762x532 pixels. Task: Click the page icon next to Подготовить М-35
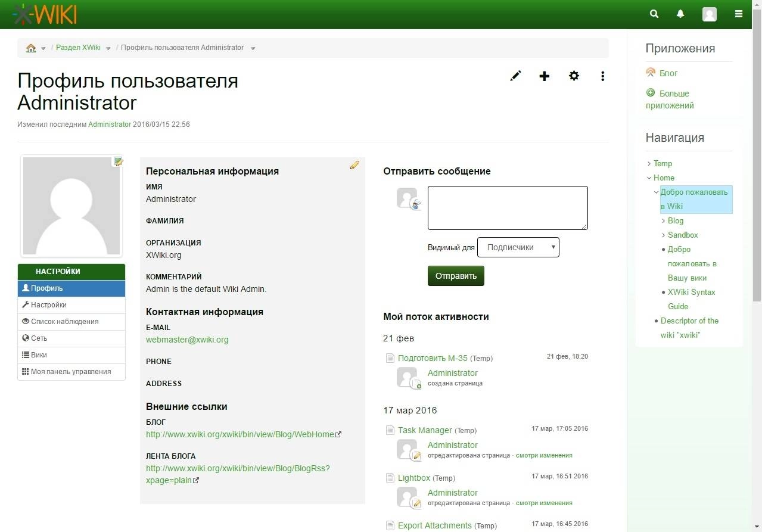390,358
